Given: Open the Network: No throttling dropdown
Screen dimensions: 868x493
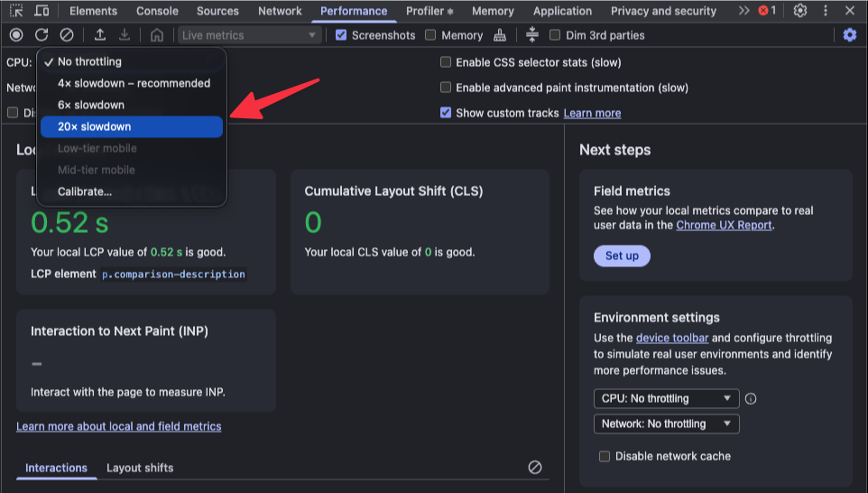Looking at the screenshot, I should tap(666, 423).
